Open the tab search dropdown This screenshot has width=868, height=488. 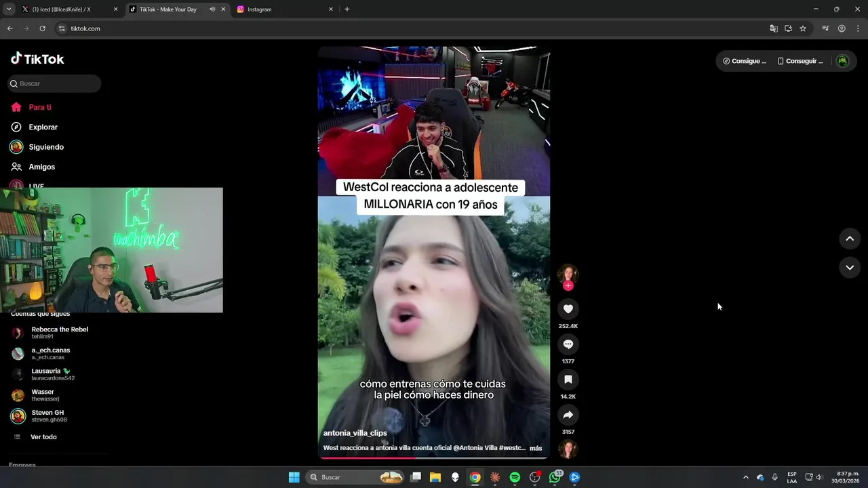click(9, 9)
